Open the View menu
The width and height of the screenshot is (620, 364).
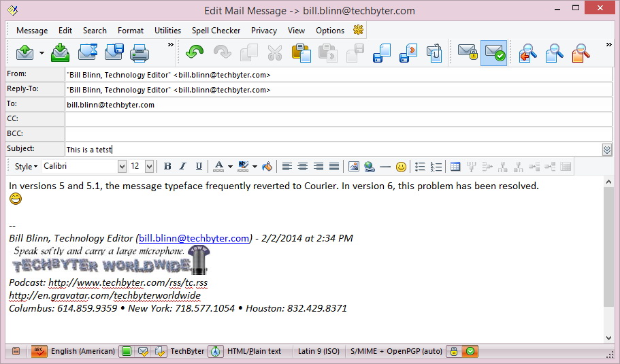pyautogui.click(x=296, y=31)
